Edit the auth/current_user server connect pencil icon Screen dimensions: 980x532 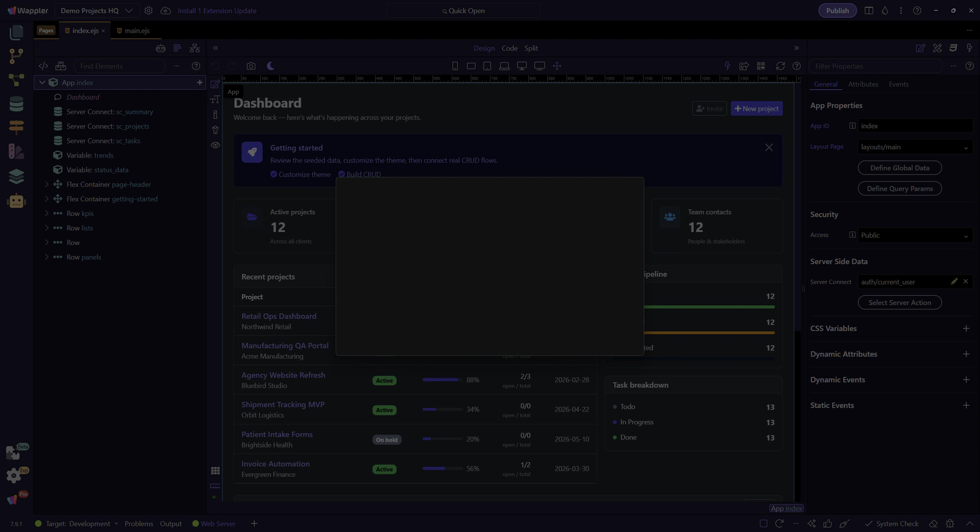click(953, 282)
